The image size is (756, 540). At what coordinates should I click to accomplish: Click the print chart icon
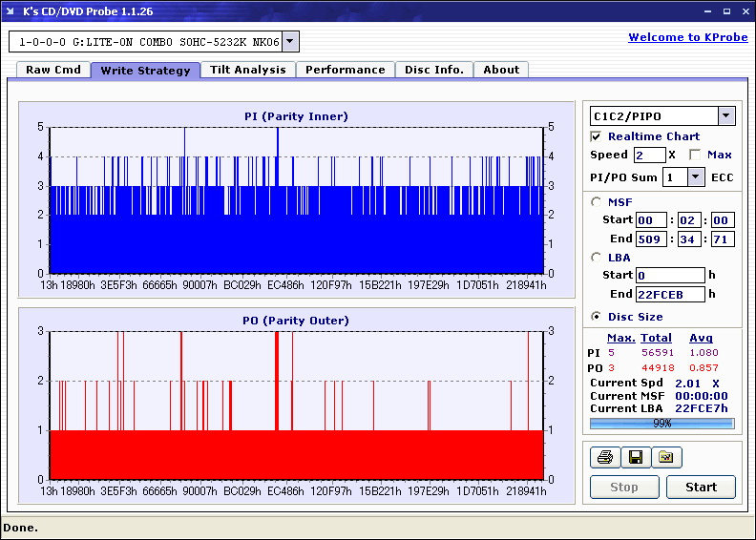tap(604, 458)
